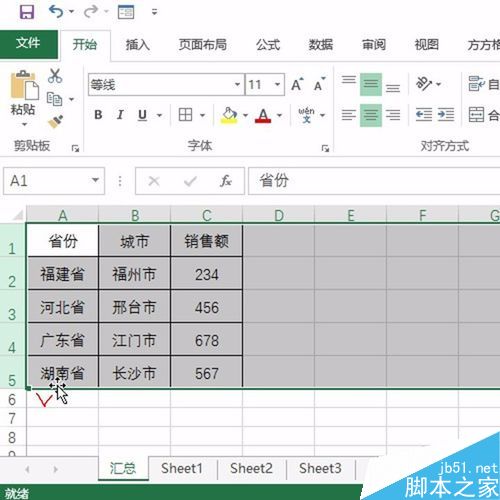Switch to the 公式 ribbon tab
This screenshot has width=500, height=500.
point(268,45)
